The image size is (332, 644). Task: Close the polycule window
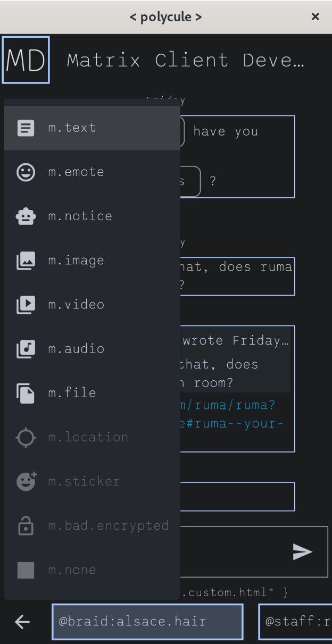tap(316, 17)
